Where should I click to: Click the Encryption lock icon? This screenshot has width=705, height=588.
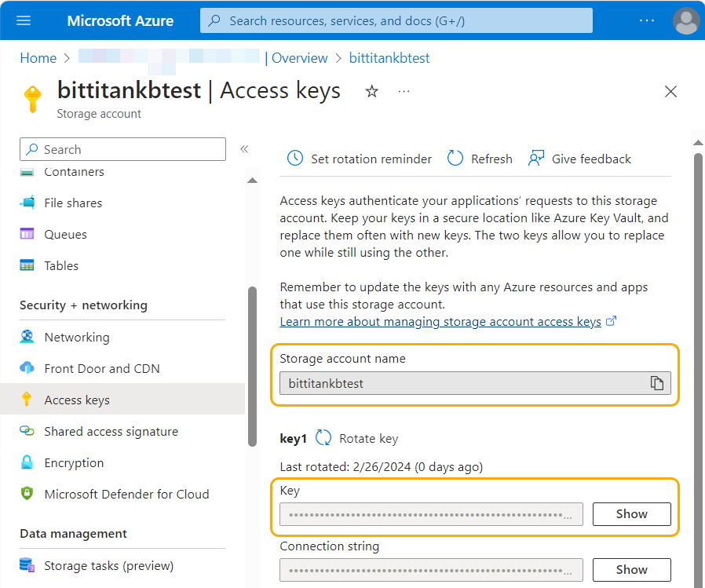(27, 462)
